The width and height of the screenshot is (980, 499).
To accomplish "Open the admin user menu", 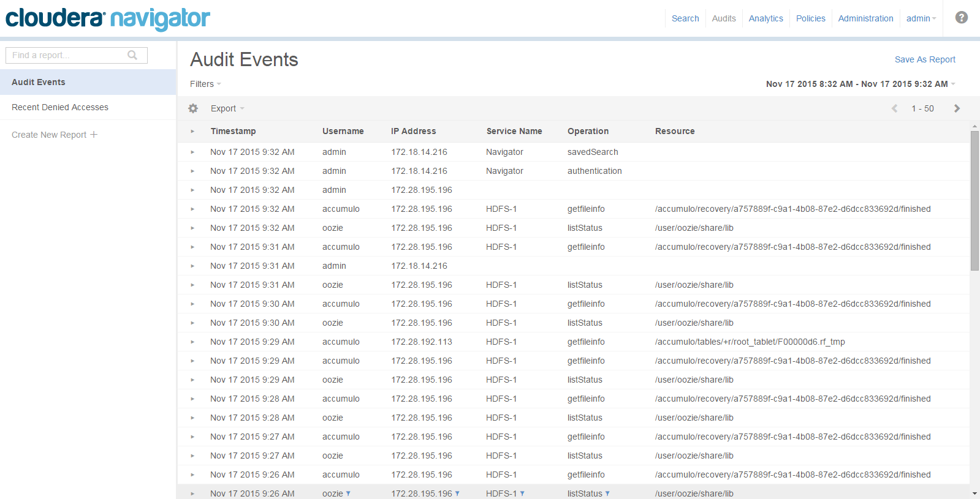I will (x=921, y=18).
